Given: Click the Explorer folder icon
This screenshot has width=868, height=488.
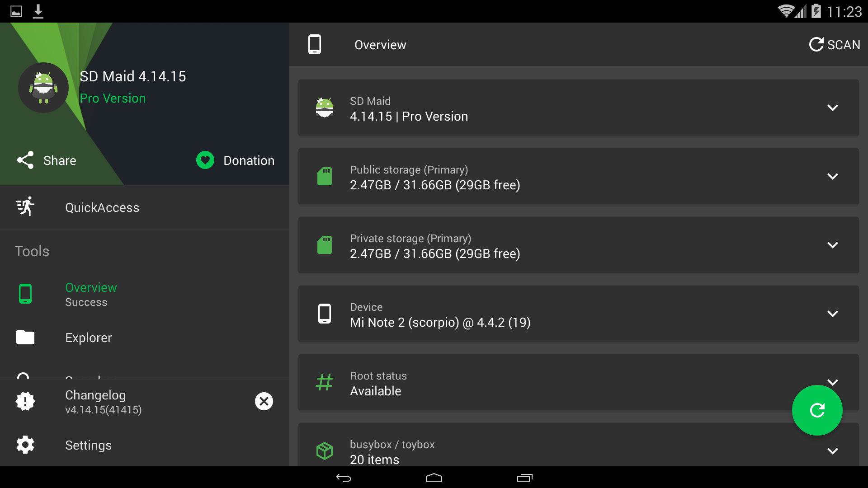Looking at the screenshot, I should coord(25,337).
